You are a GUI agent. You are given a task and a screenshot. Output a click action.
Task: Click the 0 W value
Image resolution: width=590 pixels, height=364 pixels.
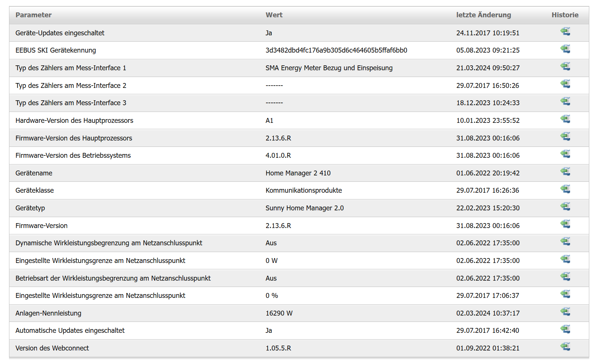point(271,261)
